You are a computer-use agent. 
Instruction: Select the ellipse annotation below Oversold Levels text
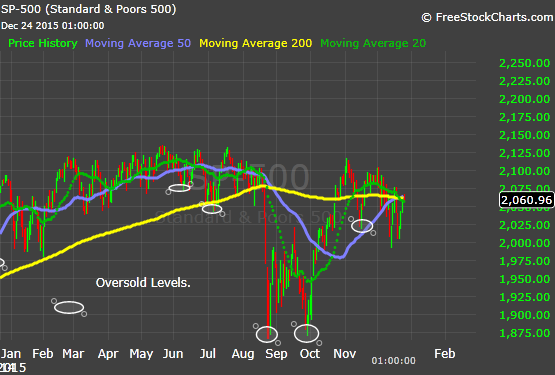coord(69,307)
